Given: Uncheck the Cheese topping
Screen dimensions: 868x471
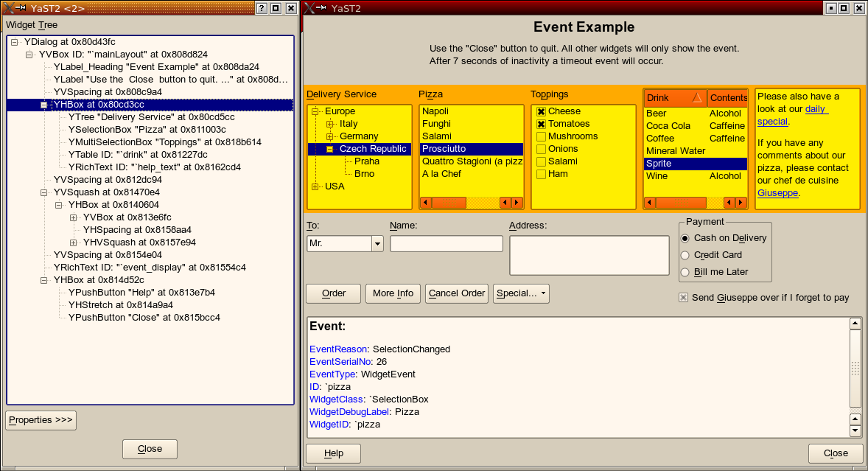Looking at the screenshot, I should pyautogui.click(x=541, y=111).
